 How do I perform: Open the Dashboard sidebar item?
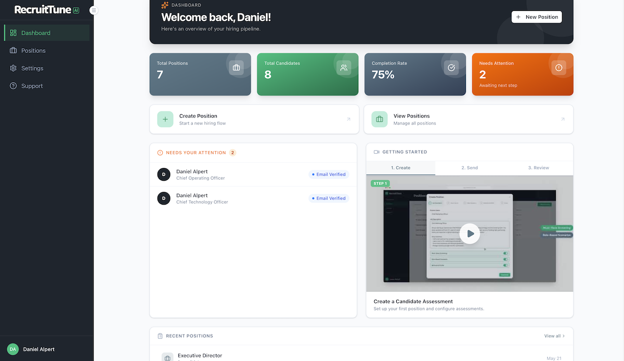point(47,33)
